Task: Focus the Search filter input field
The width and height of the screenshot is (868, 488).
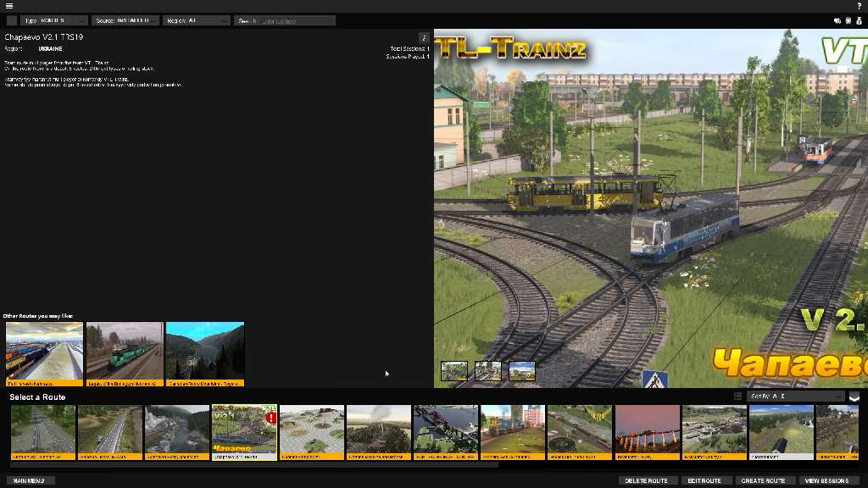Action: (x=285, y=20)
